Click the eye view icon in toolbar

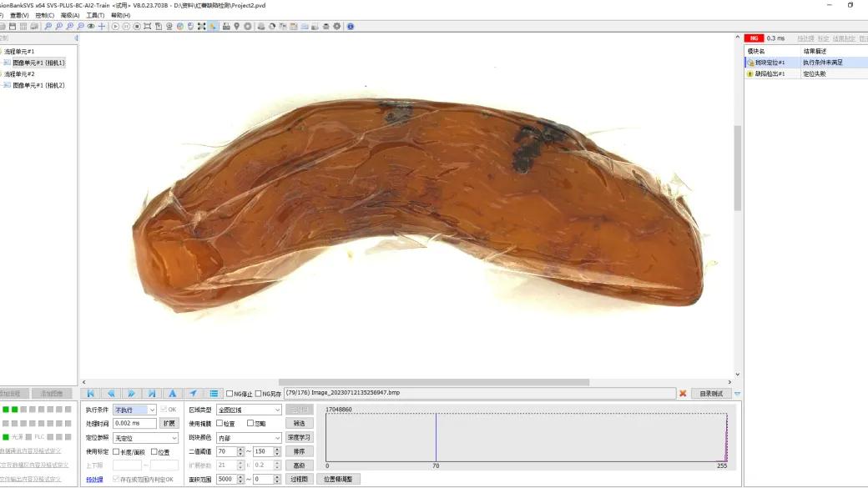(91, 26)
